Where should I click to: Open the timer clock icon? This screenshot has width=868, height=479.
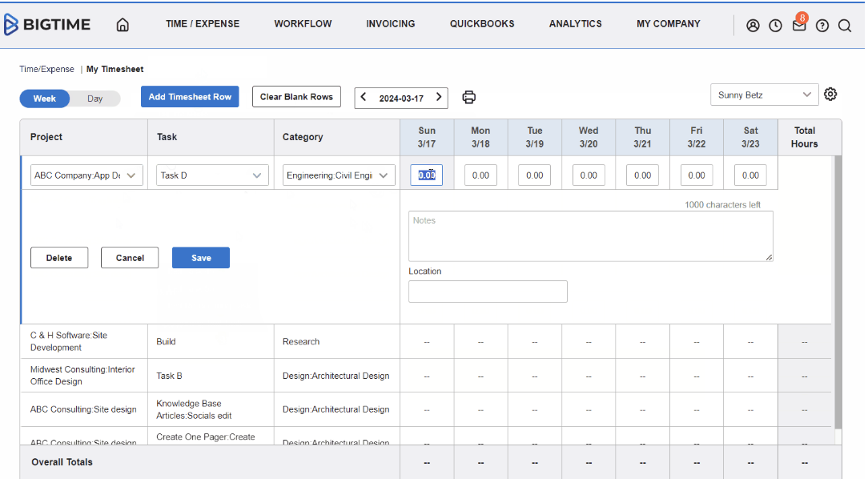click(775, 26)
